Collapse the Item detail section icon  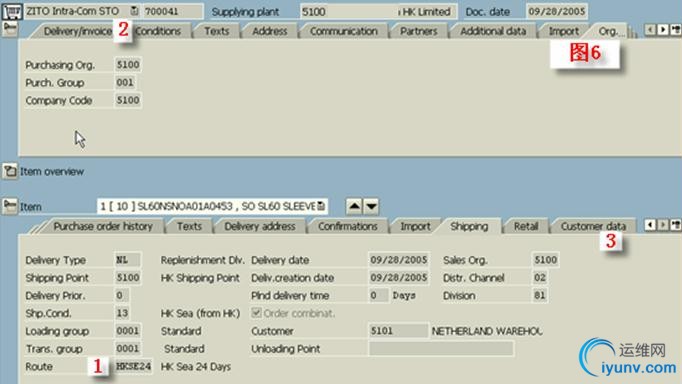[x=10, y=206]
